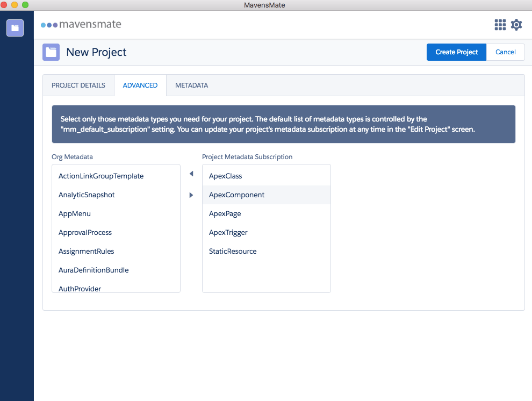Viewport: 532px width, 401px height.
Task: Click the metadata types info banner
Action: 284,124
